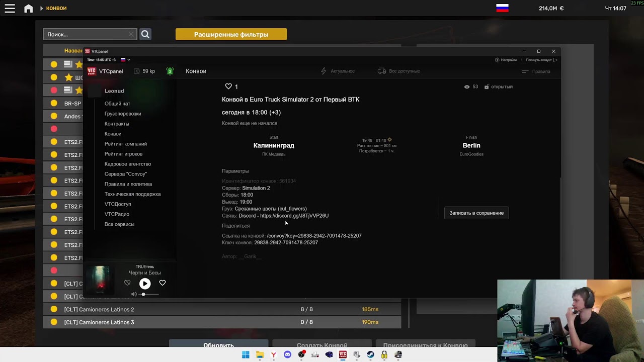The height and width of the screenshot is (362, 644).
Task: Click convoy key 29838-2942-7091478-25207
Action: click(286, 243)
